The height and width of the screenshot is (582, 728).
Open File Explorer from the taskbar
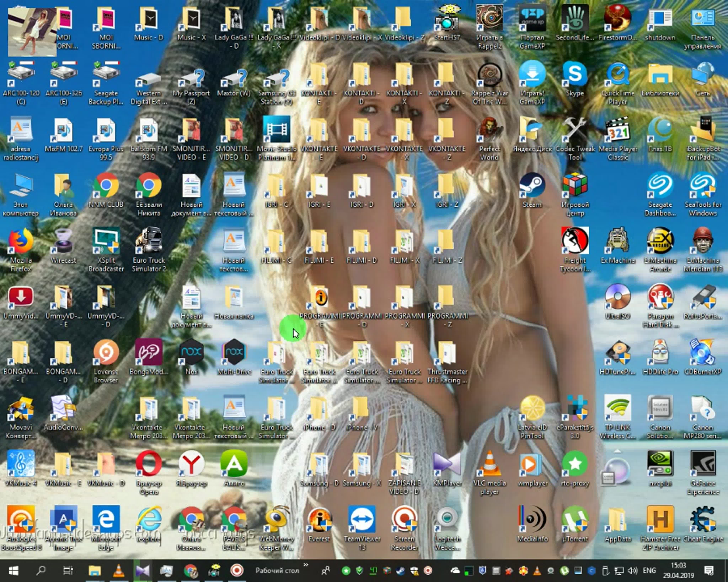tap(95, 571)
